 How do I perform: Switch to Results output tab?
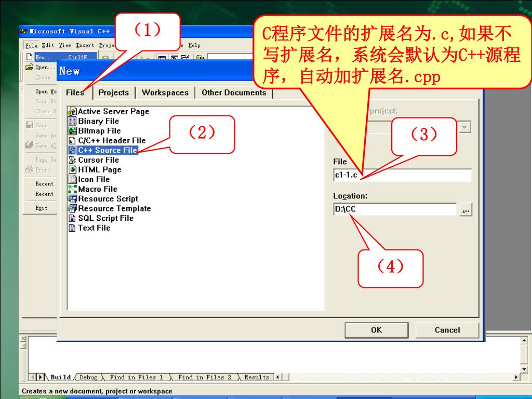(x=257, y=377)
